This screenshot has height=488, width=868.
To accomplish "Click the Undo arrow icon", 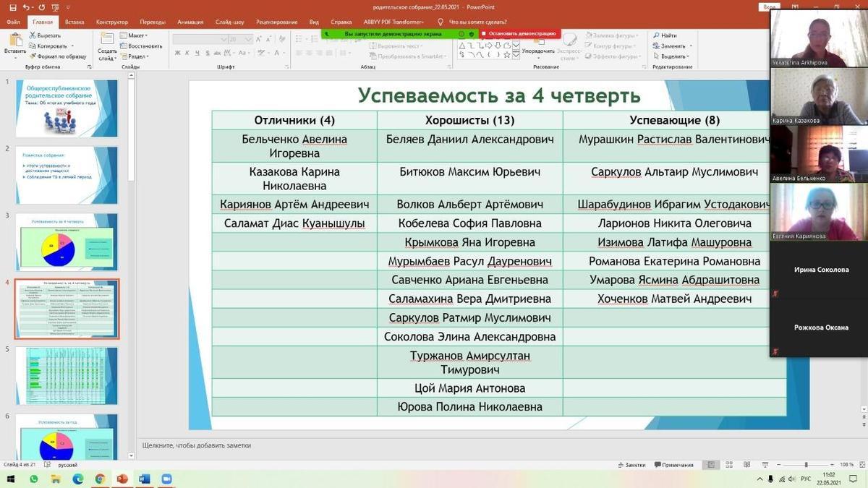I will click(26, 7).
